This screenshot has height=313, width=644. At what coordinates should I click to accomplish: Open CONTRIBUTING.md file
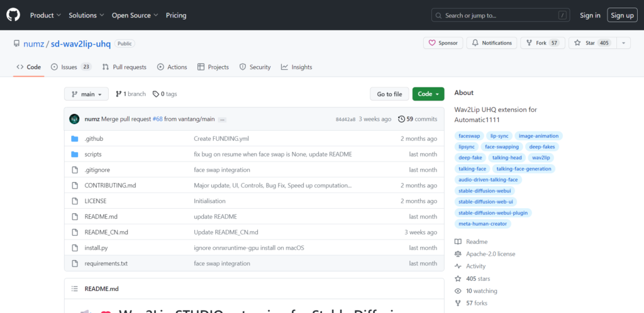click(110, 185)
